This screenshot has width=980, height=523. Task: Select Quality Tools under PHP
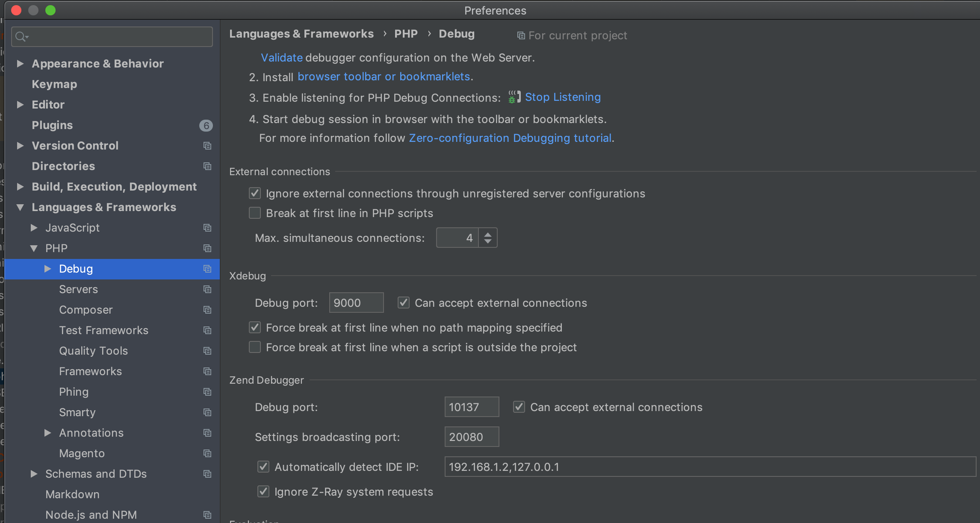coord(94,351)
